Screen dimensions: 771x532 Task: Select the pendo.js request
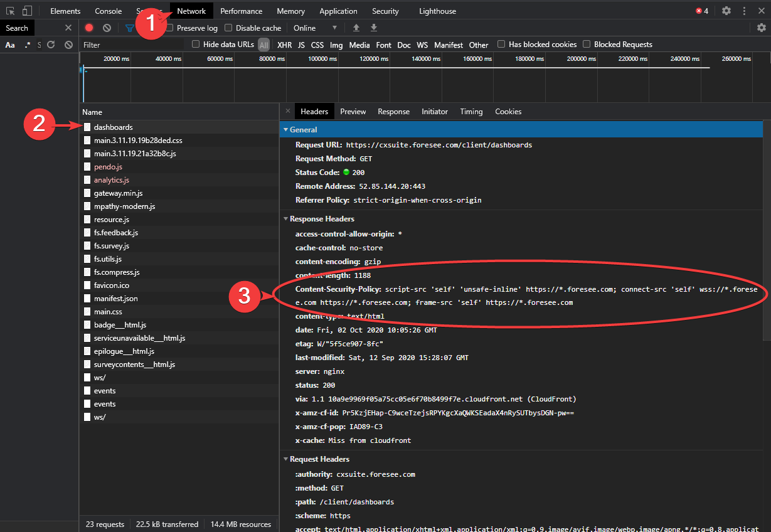tap(108, 167)
